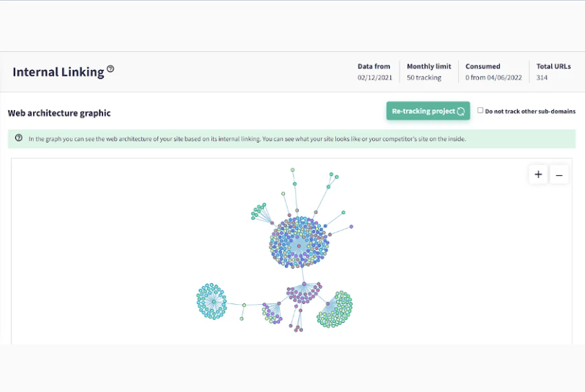The width and height of the screenshot is (585, 392).
Task: Click the Internal Linking page title
Action: [58, 72]
